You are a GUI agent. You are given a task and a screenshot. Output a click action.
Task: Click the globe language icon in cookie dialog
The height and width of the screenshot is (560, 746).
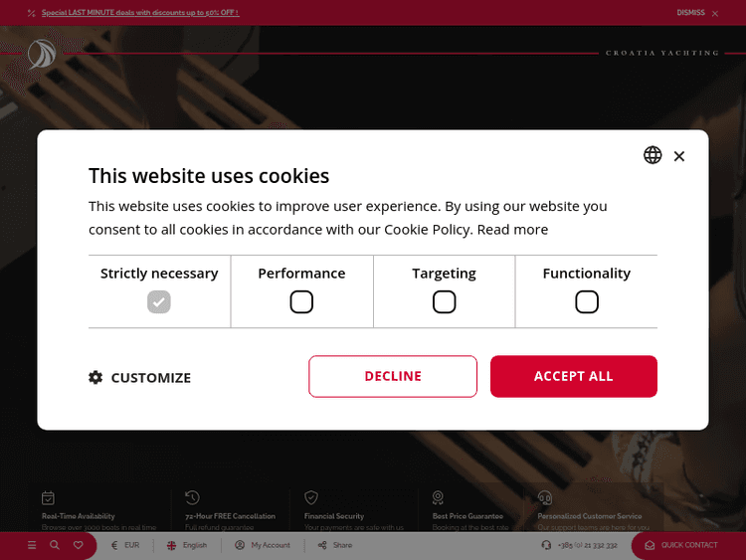(x=653, y=155)
